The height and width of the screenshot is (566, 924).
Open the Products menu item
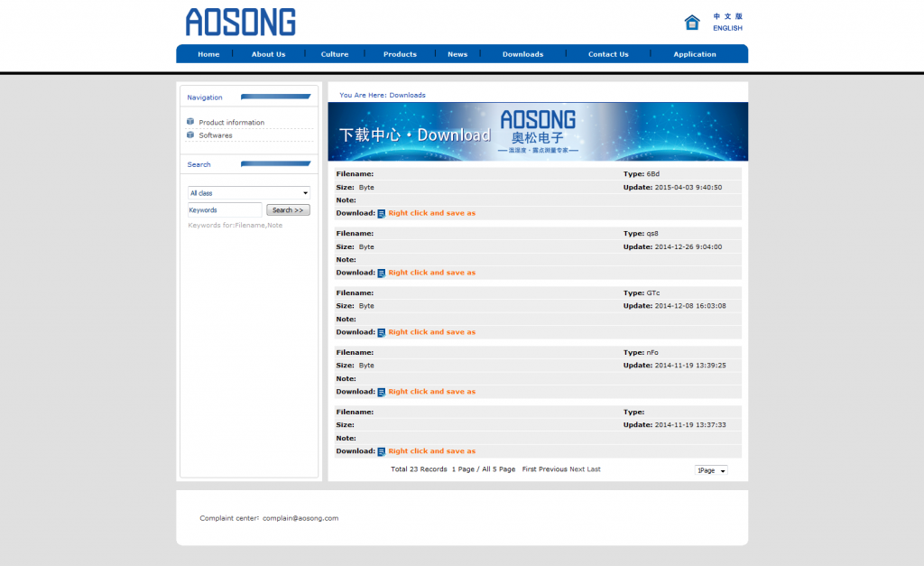tap(400, 54)
